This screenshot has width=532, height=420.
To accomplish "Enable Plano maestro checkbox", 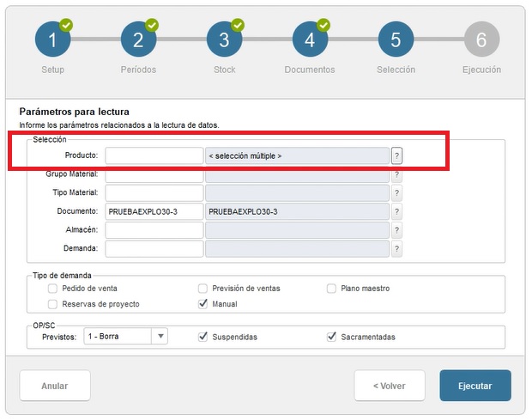I will tap(331, 289).
